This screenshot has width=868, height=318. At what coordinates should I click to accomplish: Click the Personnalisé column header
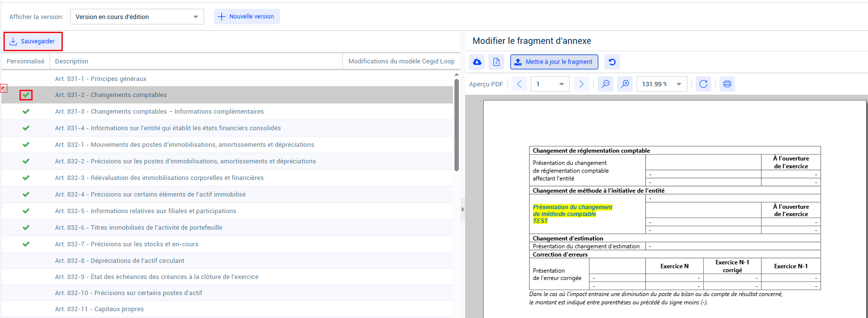(x=25, y=61)
